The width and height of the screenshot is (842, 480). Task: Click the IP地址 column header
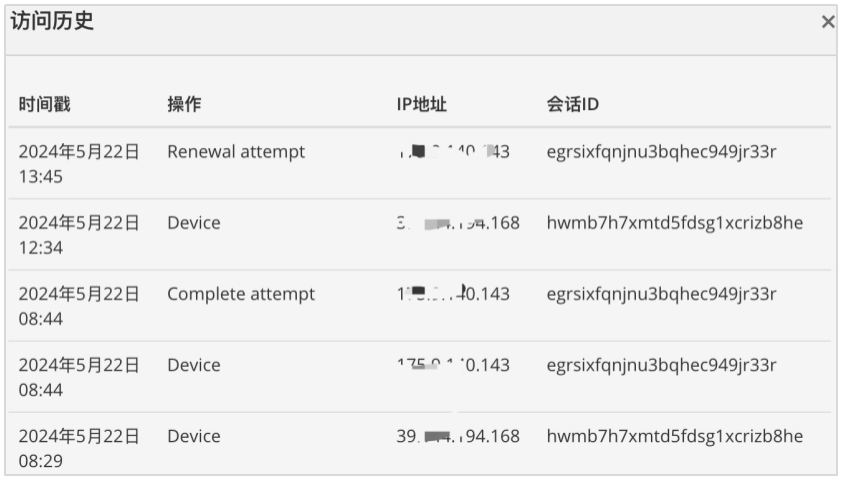click(x=422, y=104)
